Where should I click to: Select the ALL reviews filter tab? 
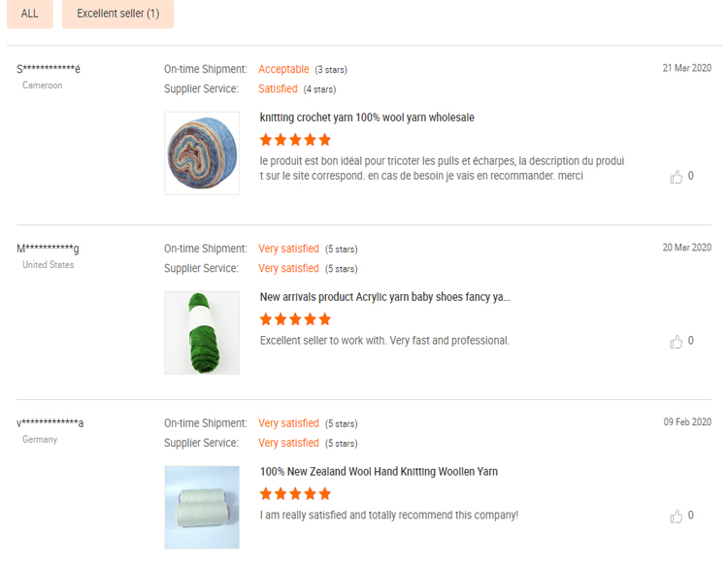(x=30, y=14)
